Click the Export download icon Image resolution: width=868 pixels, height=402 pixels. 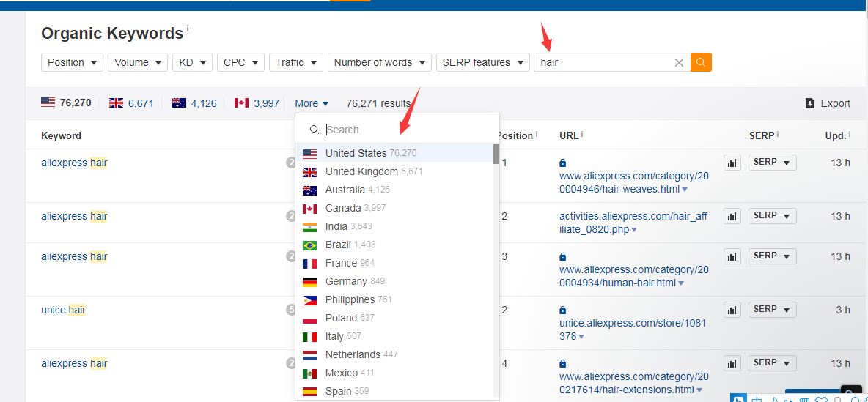pyautogui.click(x=810, y=103)
